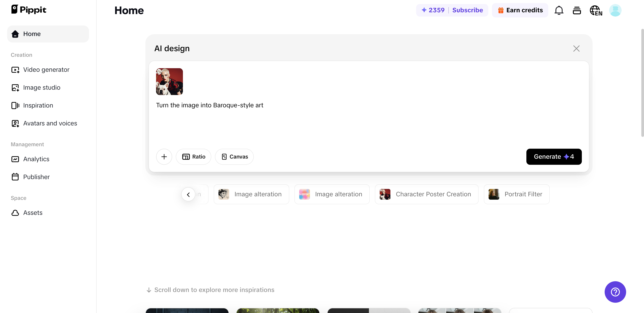644x313 pixels.
Task: Navigate to Analytics in sidebar
Action: pyautogui.click(x=36, y=159)
